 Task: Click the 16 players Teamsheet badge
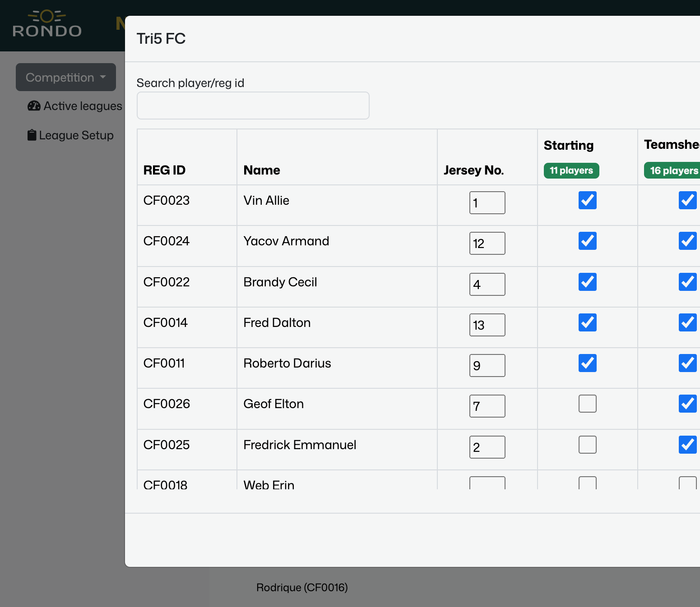672,170
